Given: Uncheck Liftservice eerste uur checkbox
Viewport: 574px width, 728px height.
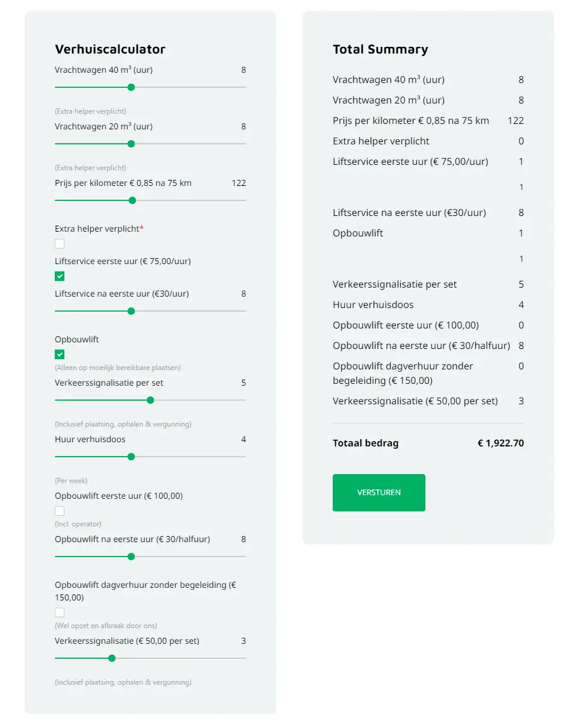Looking at the screenshot, I should pos(60,276).
